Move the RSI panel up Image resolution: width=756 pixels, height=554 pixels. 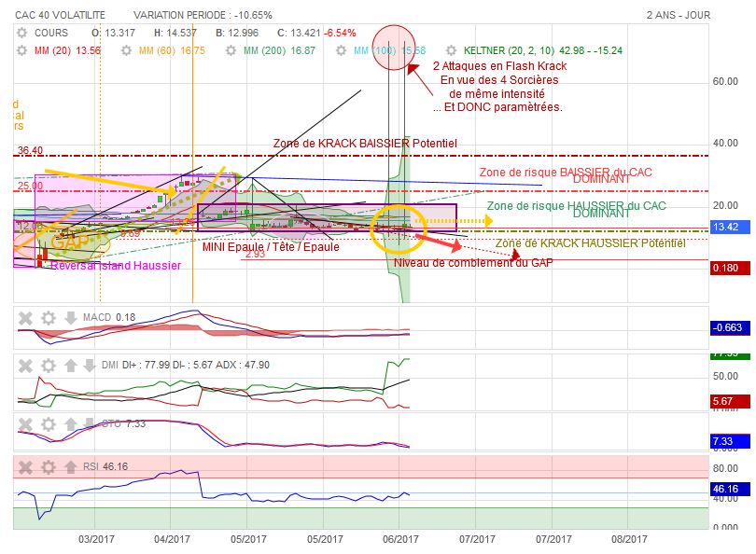click(70, 467)
